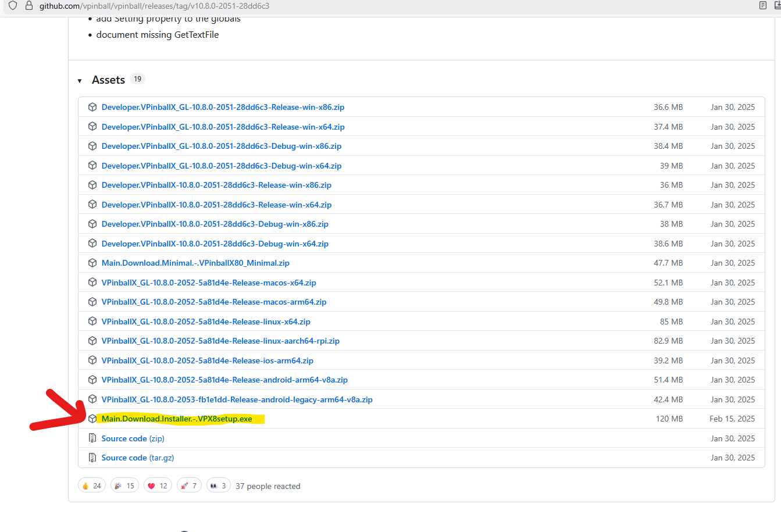Download VPinballX_GL Release-linux-x64.zip link
Viewport: 781px width, 532px height.
(206, 322)
